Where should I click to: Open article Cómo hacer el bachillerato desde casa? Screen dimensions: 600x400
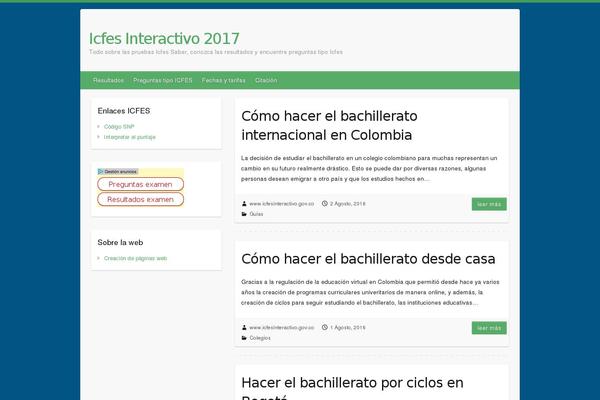pos(368,259)
